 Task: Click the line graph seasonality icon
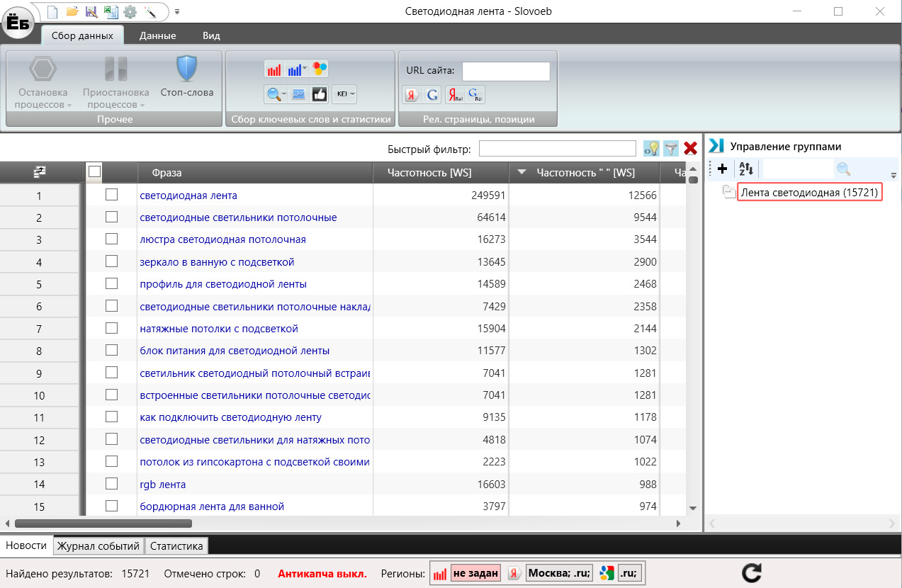pyautogui.click(x=298, y=94)
